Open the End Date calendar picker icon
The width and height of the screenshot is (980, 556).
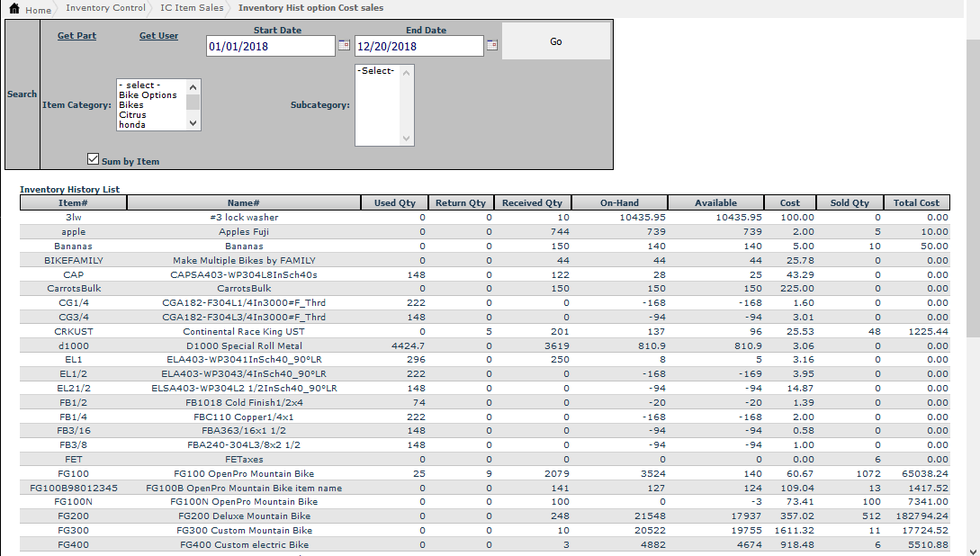point(491,45)
